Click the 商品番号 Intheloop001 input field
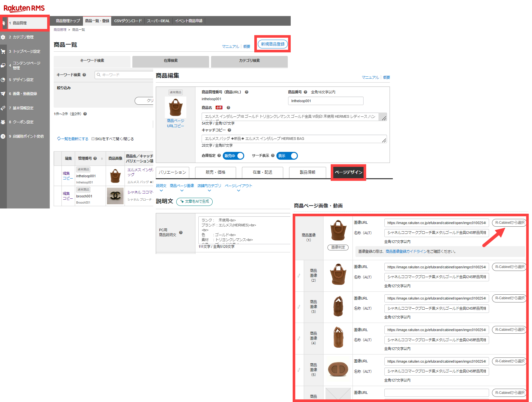 point(326,101)
